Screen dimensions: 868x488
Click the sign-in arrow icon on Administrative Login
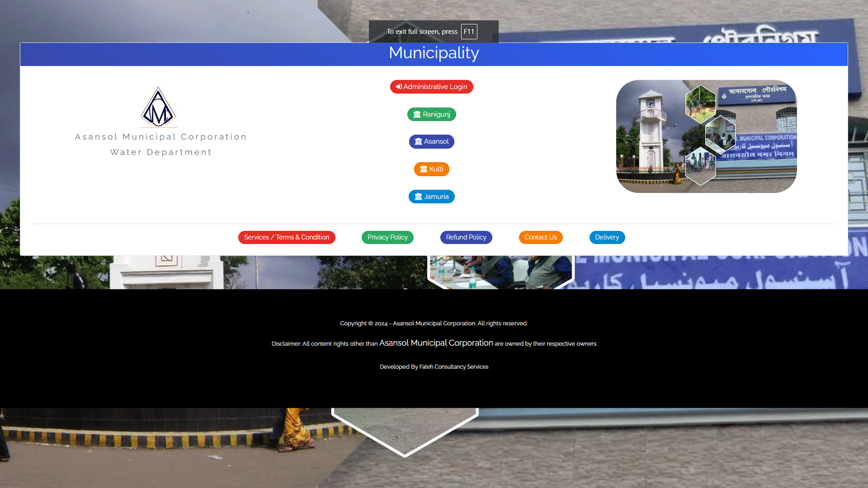click(x=399, y=87)
